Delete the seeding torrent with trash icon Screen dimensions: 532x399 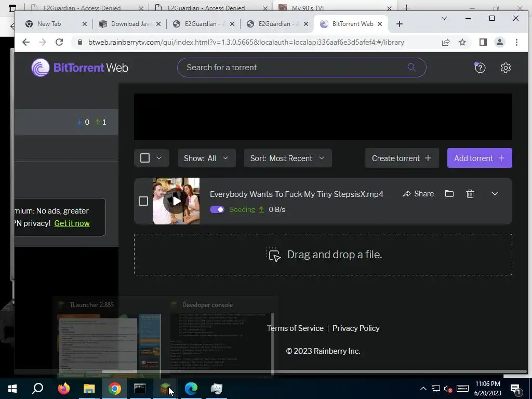coord(470,194)
